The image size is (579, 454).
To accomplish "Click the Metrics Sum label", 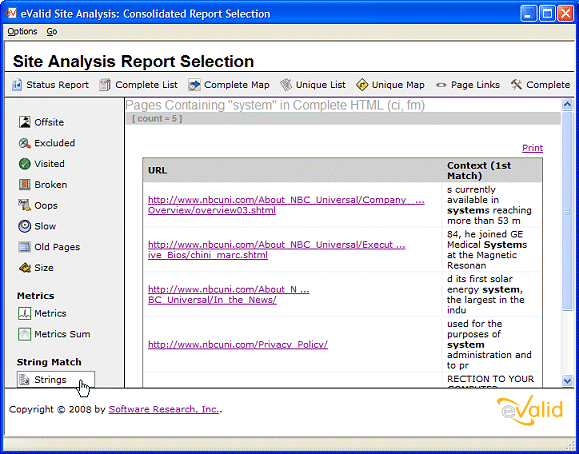I will [x=62, y=334].
